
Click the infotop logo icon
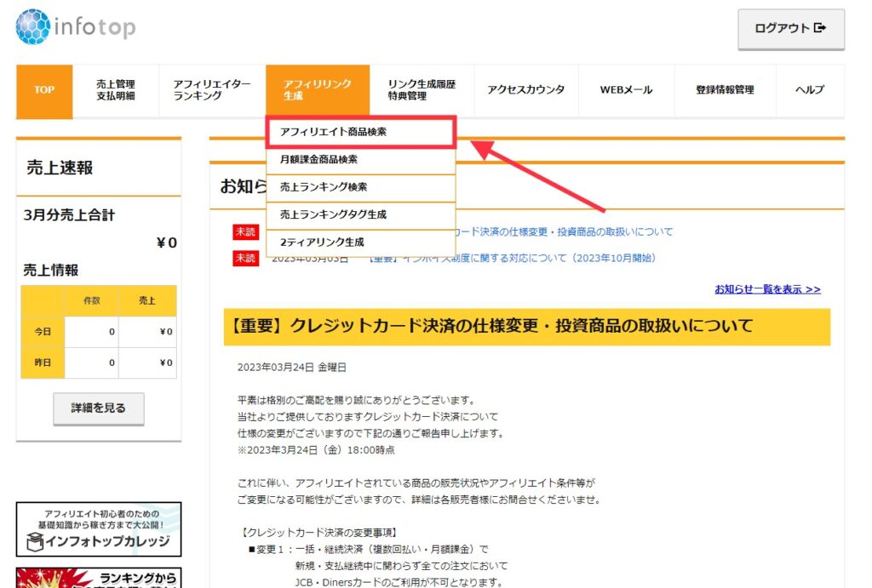pyautogui.click(x=31, y=26)
